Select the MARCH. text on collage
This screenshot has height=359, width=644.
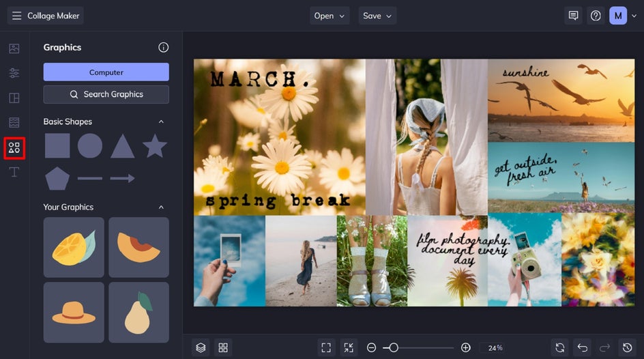click(259, 79)
